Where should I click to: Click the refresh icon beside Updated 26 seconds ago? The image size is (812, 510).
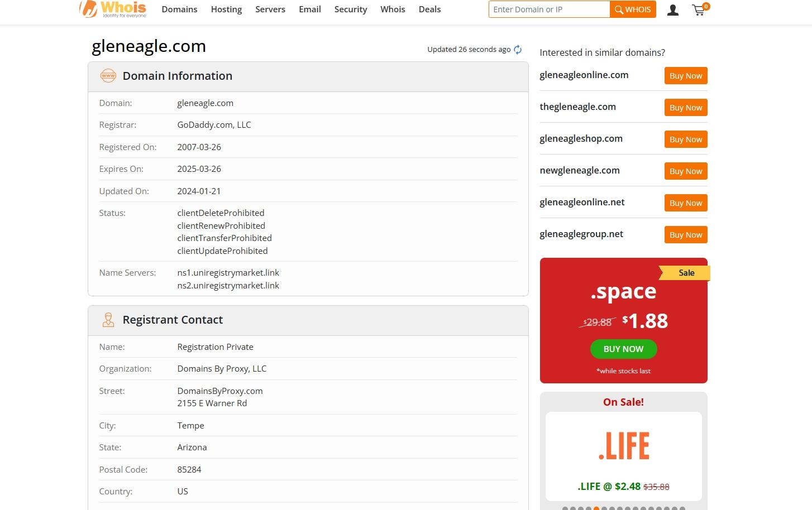(x=518, y=50)
